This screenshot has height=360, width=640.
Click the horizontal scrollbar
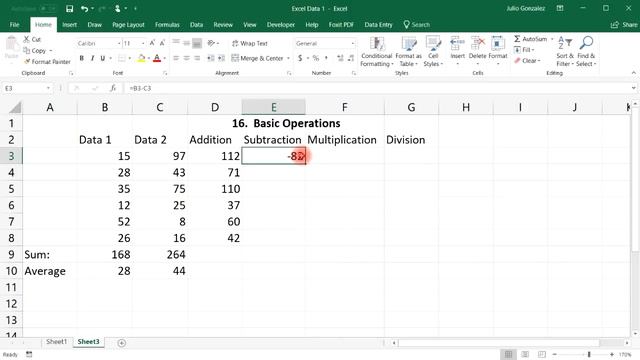coord(499,343)
